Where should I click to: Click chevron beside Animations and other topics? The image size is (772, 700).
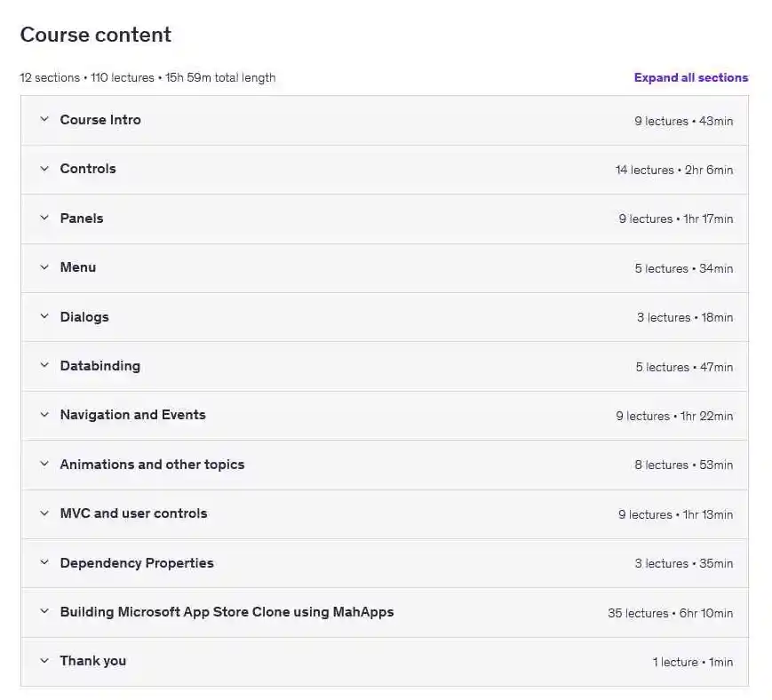click(x=44, y=465)
